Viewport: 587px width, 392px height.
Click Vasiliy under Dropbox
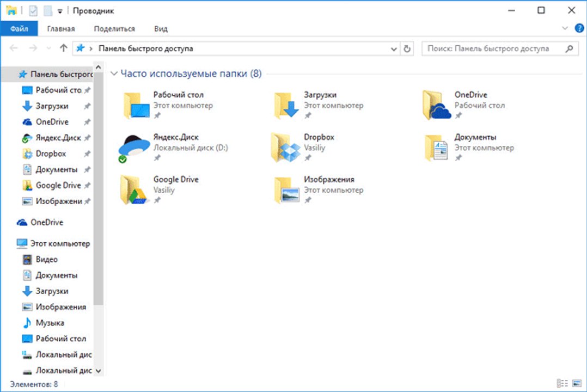tap(315, 148)
